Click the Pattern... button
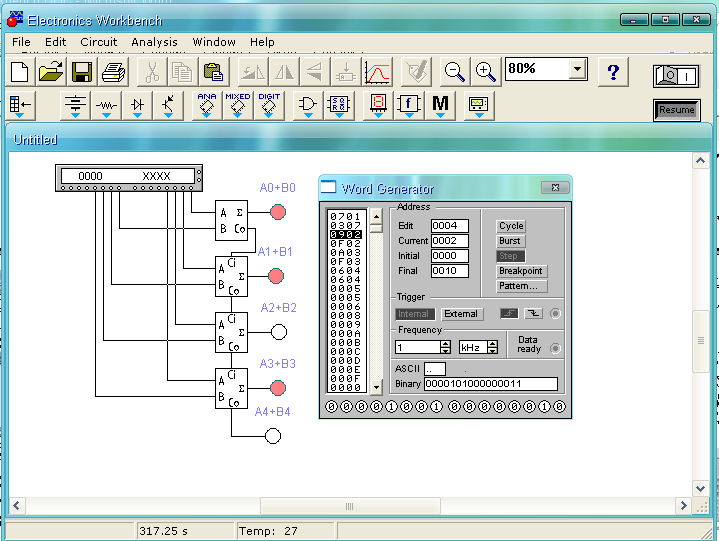This screenshot has width=719, height=541. (522, 286)
